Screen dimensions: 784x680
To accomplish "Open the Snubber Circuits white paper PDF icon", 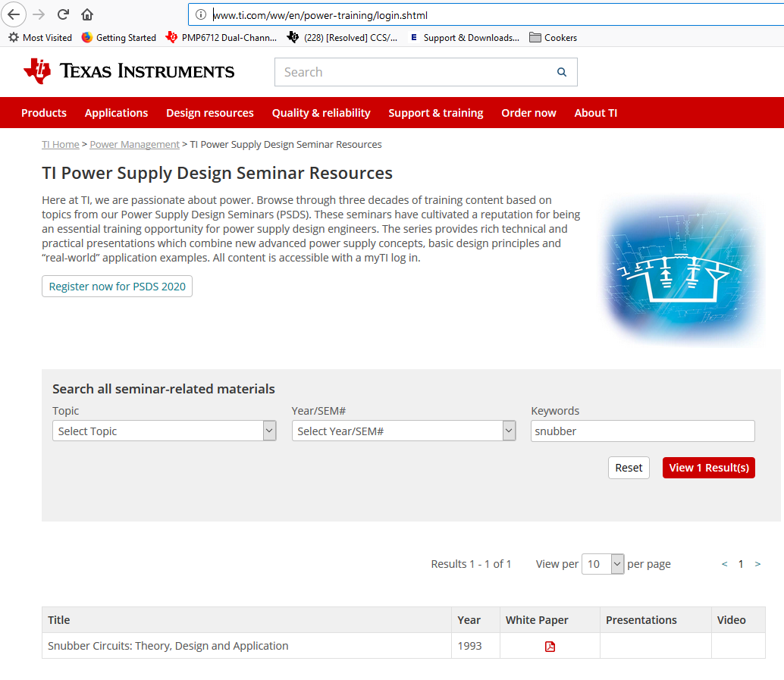I will (550, 647).
